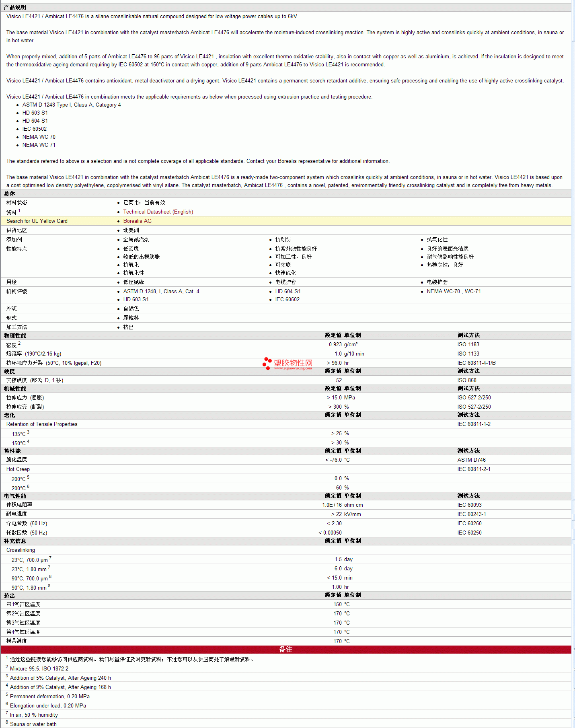Image resolution: width=575 pixels, height=728 pixels.
Task: Select the < -76.0 °C brittleness temperature value
Action: pos(337,460)
